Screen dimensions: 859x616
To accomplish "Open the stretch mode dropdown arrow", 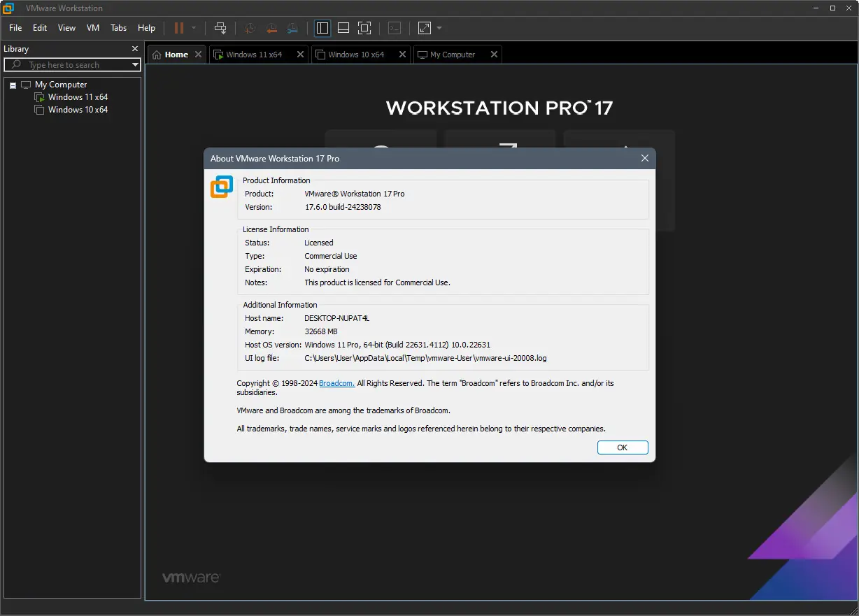I will (439, 28).
